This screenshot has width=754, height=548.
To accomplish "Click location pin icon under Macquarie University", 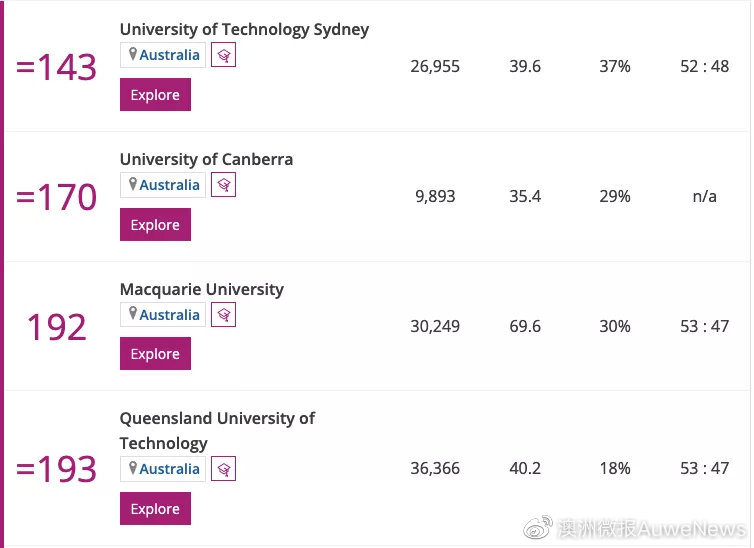I will pyautogui.click(x=132, y=315).
